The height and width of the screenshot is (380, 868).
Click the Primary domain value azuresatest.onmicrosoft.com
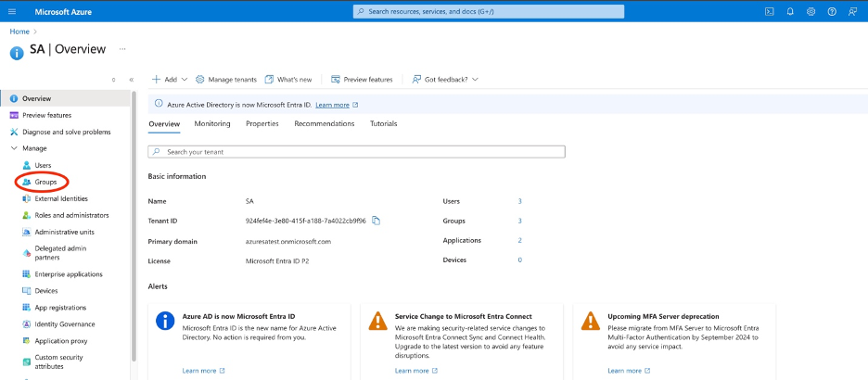(x=287, y=242)
